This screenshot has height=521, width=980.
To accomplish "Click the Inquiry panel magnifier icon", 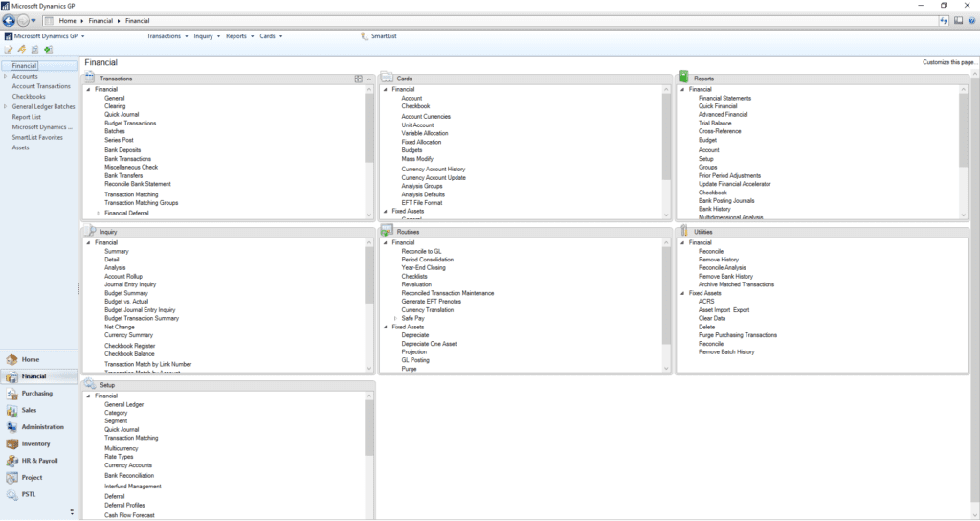I will pos(91,231).
